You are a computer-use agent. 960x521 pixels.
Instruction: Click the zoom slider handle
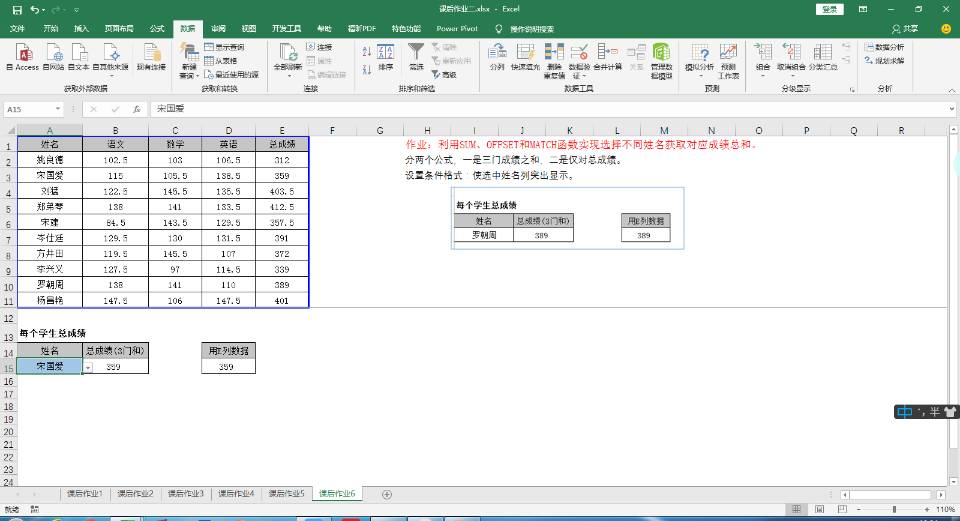coord(894,509)
